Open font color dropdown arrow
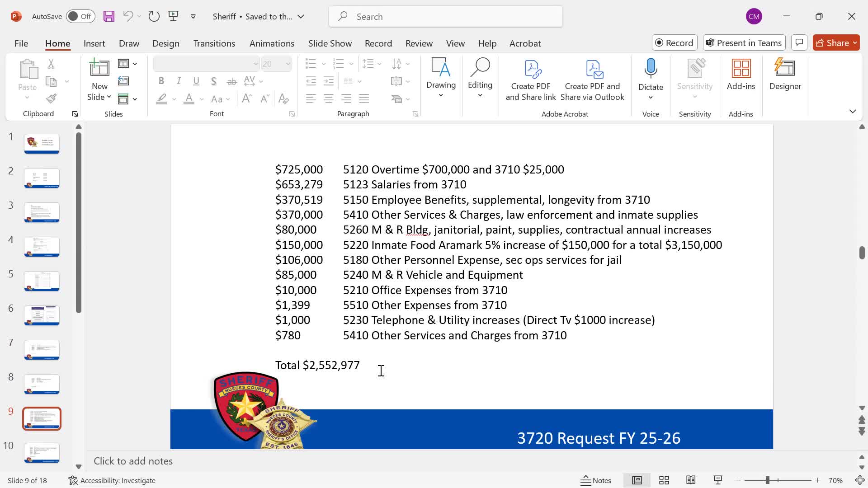Screen dimensions: 868x488 202,99
